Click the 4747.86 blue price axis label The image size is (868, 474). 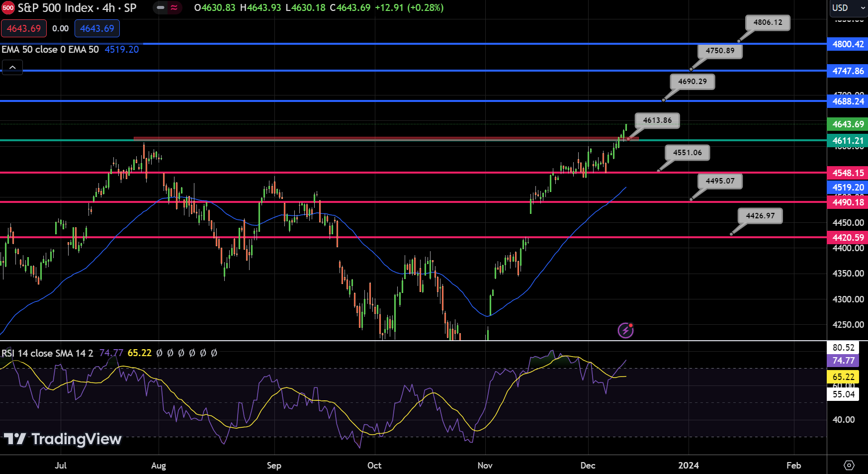click(848, 71)
